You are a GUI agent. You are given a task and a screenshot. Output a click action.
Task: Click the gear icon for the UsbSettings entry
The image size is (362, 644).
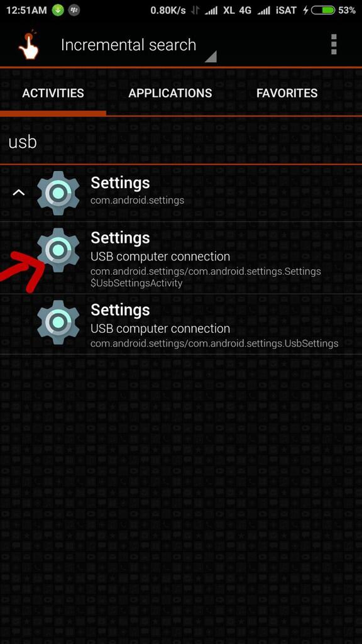point(58,322)
